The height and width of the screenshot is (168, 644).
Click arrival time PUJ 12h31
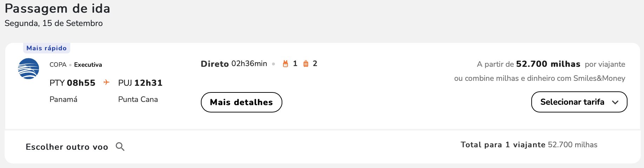coord(140,83)
